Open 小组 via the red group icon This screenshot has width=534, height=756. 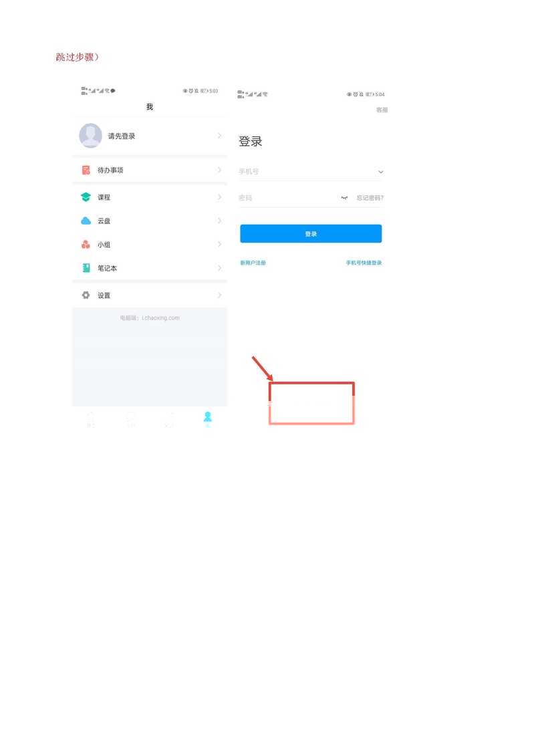tap(86, 245)
